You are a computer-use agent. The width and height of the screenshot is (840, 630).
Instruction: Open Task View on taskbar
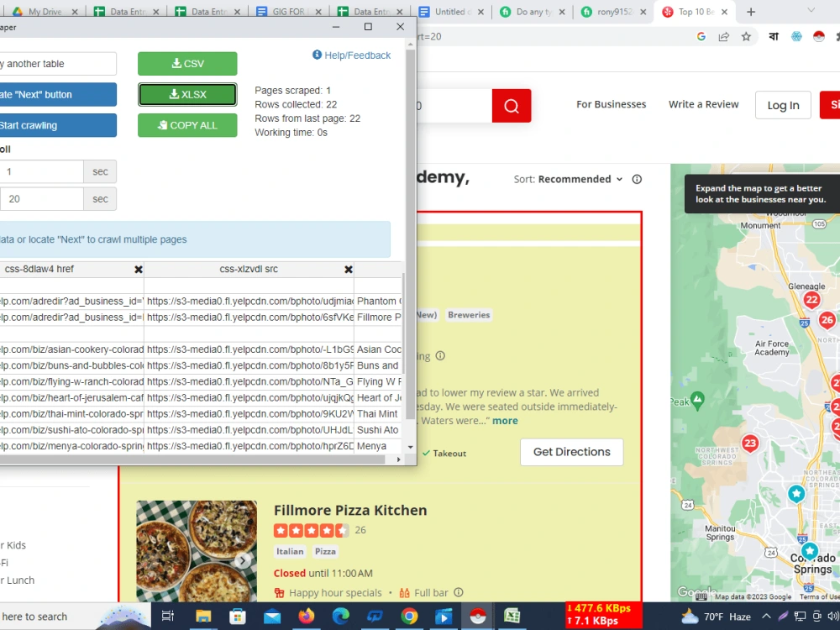pyautogui.click(x=168, y=616)
